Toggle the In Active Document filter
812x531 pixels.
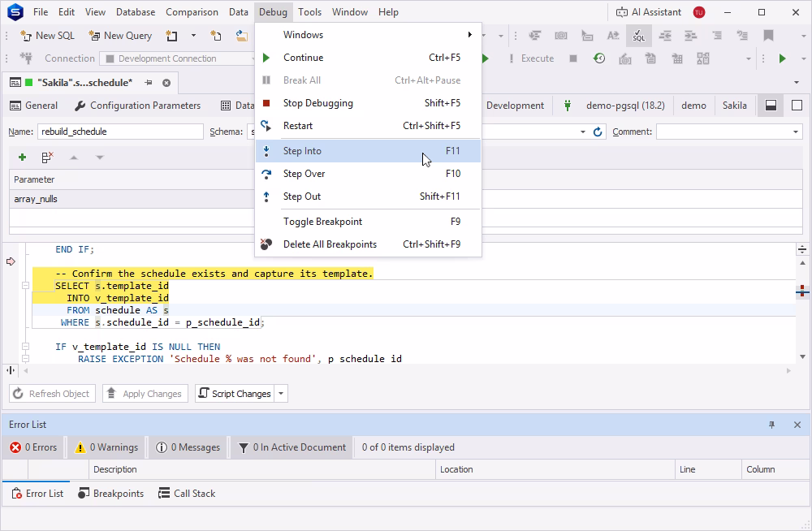[292, 447]
